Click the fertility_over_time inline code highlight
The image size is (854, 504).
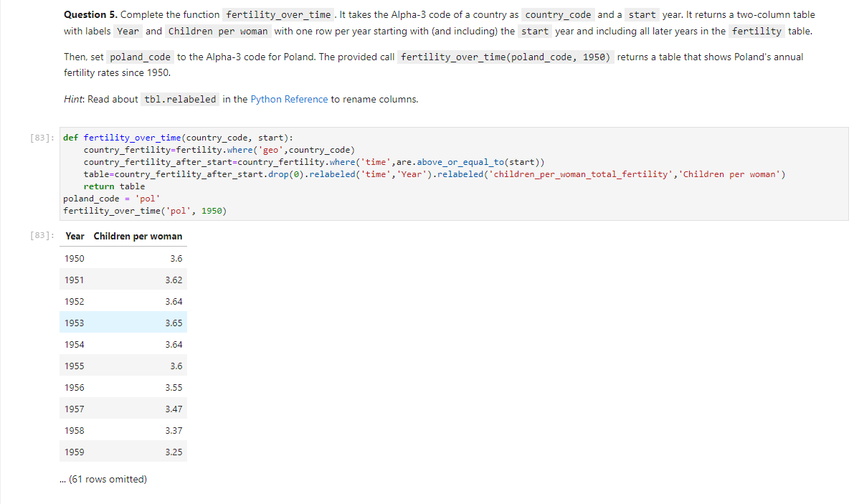(x=277, y=14)
